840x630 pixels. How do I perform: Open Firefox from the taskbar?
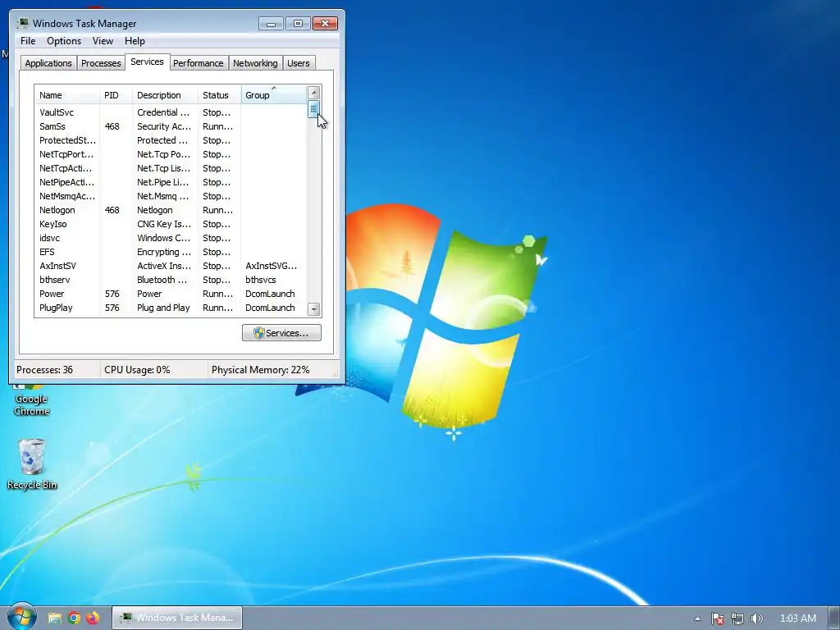(94, 618)
